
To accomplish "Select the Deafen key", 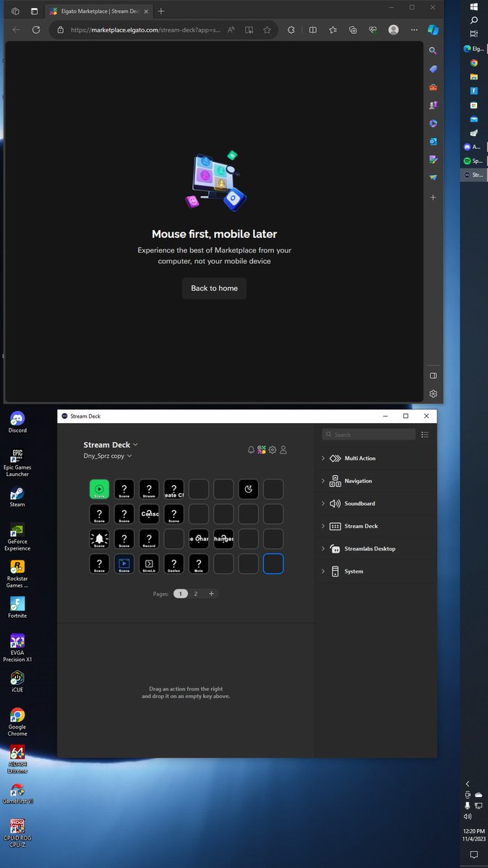I will (174, 563).
